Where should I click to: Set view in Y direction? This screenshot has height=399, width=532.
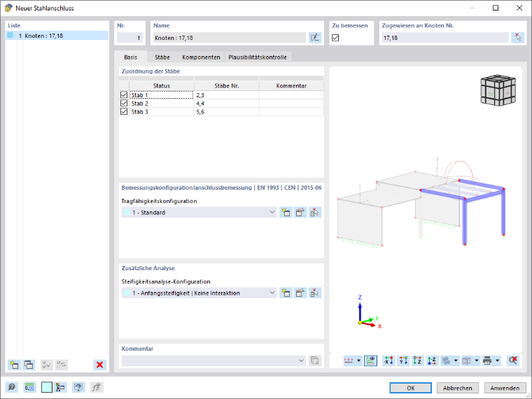(x=403, y=360)
